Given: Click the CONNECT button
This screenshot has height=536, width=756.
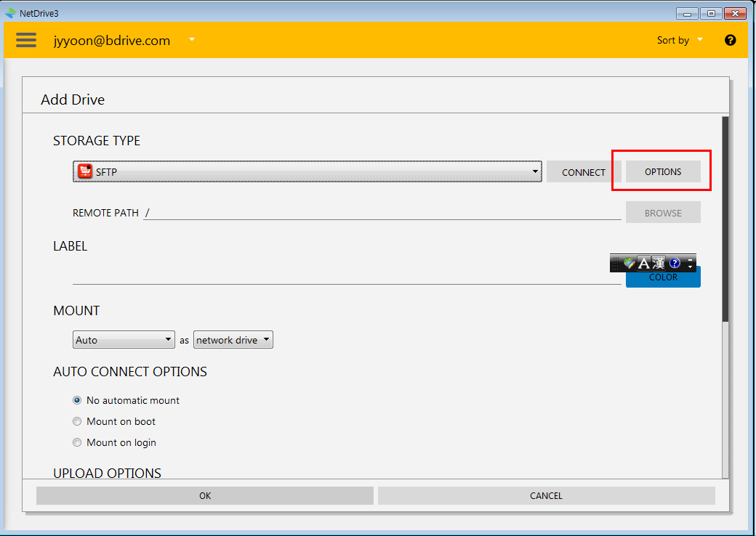Looking at the screenshot, I should pos(583,172).
